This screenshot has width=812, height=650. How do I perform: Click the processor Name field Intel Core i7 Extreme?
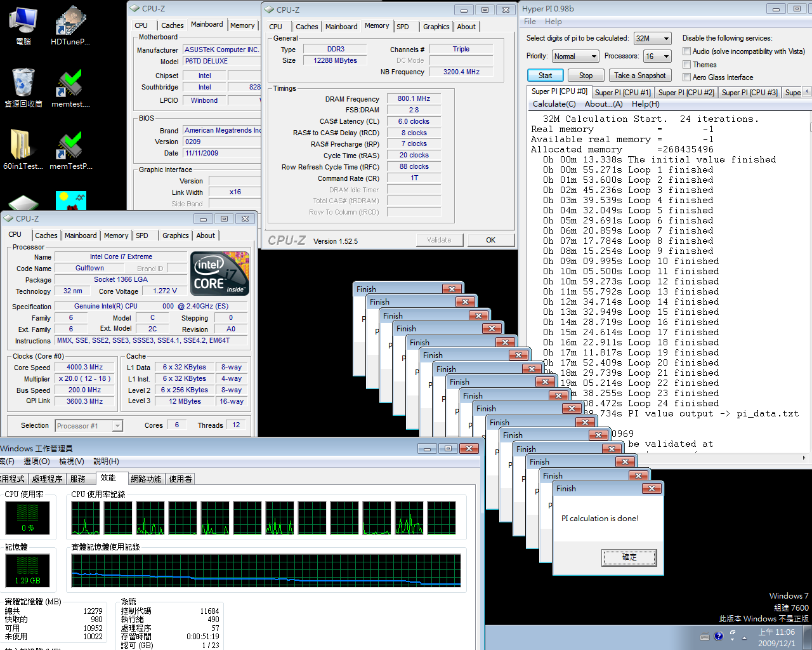click(121, 257)
